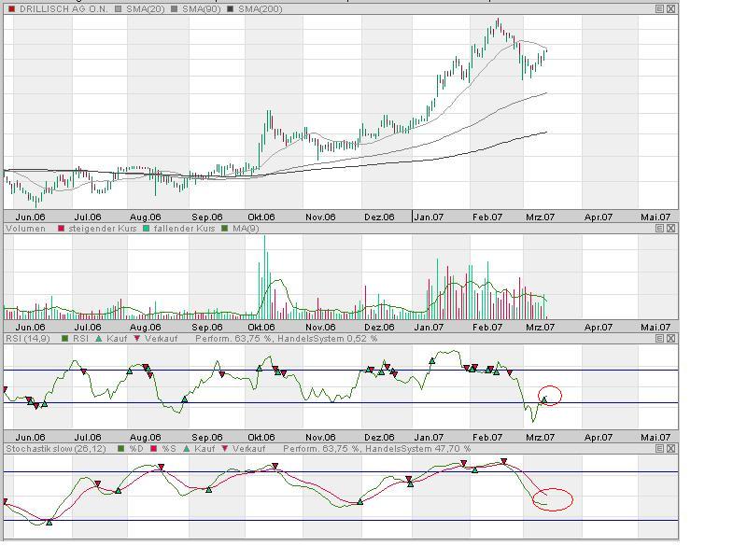747x560 pixels.
Task: Open the price chart panel settings icon
Action: pyautogui.click(x=659, y=9)
